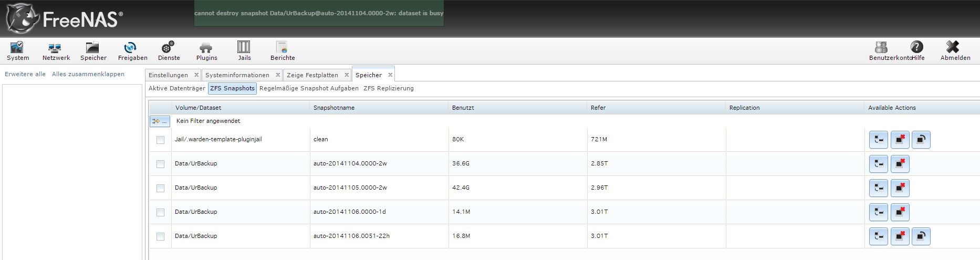
Task: Click the Abmelden logout icon
Action: (x=955, y=51)
